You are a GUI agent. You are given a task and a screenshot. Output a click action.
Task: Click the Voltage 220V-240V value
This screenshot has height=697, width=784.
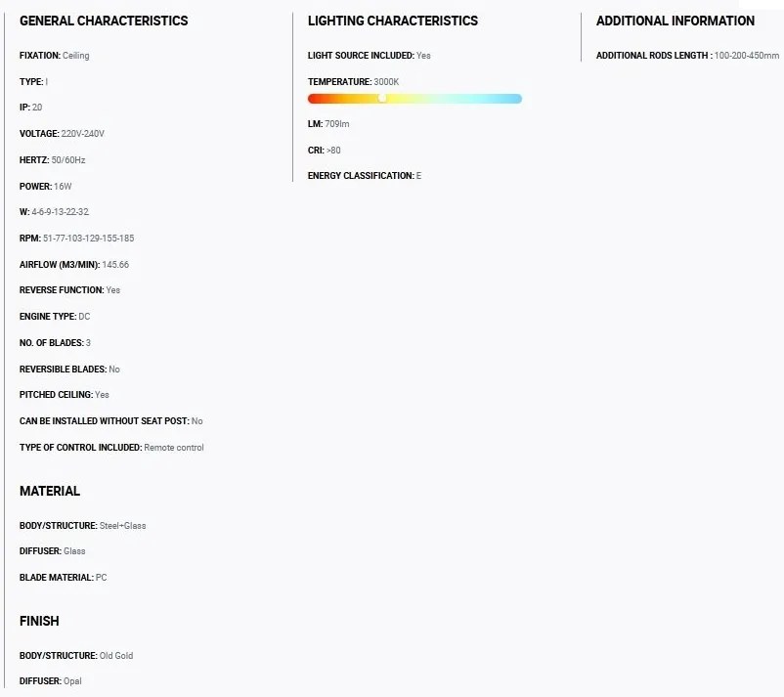pyautogui.click(x=82, y=134)
